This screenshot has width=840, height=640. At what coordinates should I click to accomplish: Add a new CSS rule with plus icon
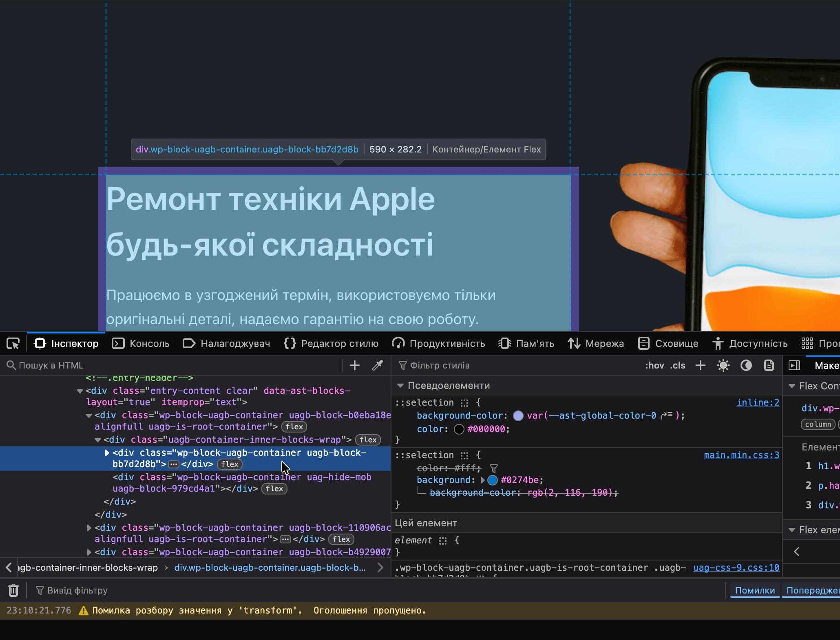700,365
